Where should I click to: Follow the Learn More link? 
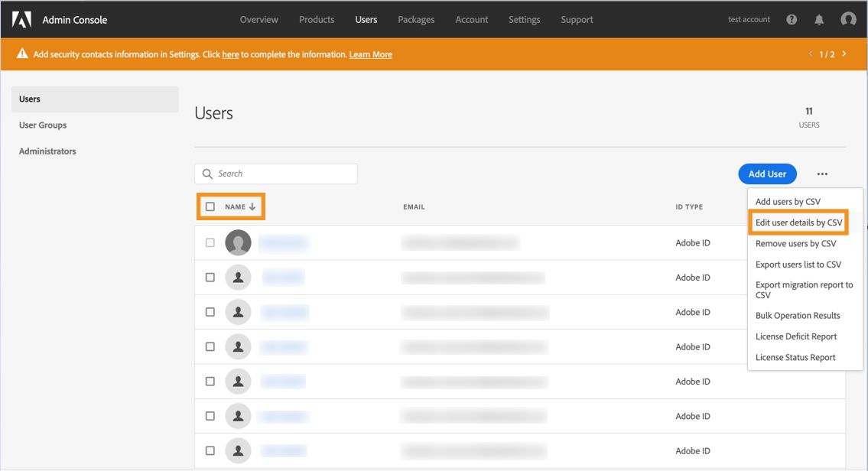(370, 54)
